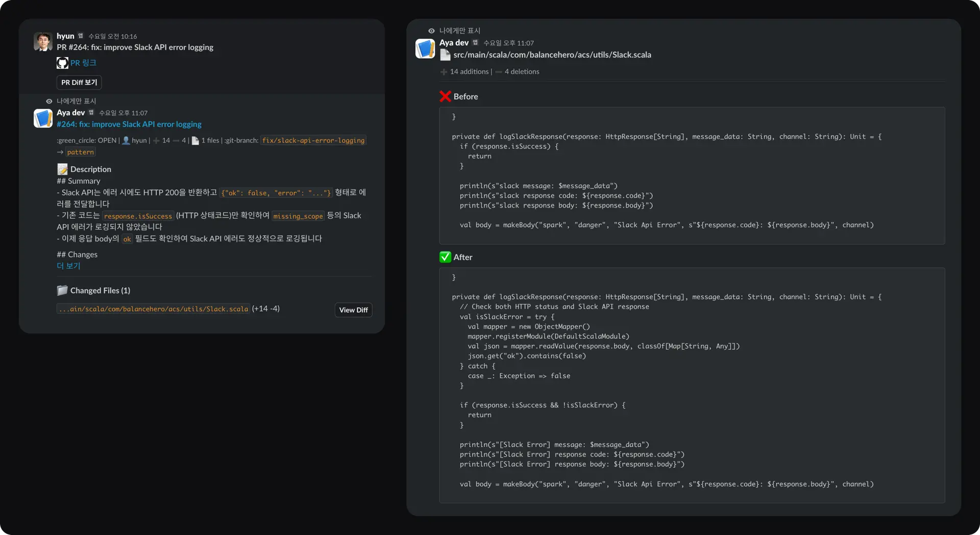The image size is (980, 535).
Task: Click the app badge next to hyun's name
Action: (81, 36)
